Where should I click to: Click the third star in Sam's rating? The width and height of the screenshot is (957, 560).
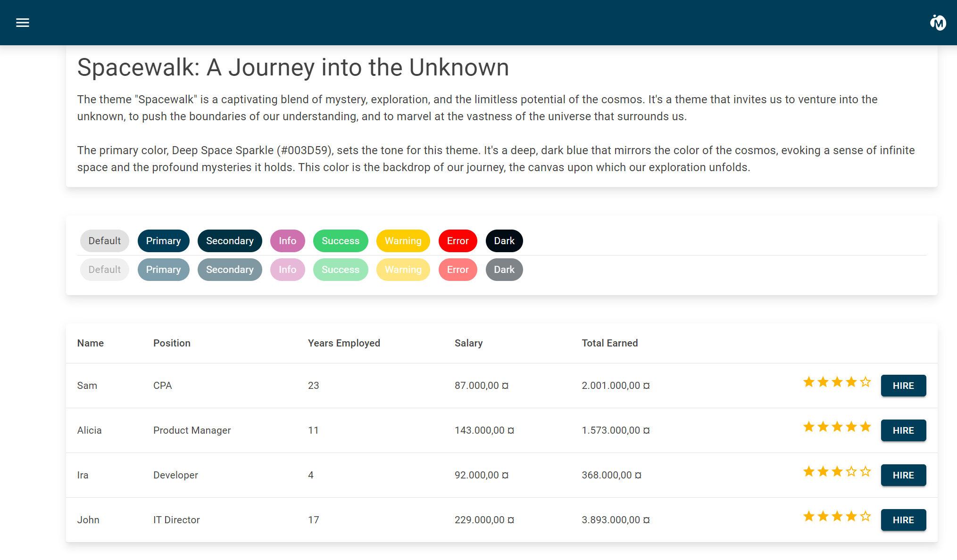click(837, 382)
